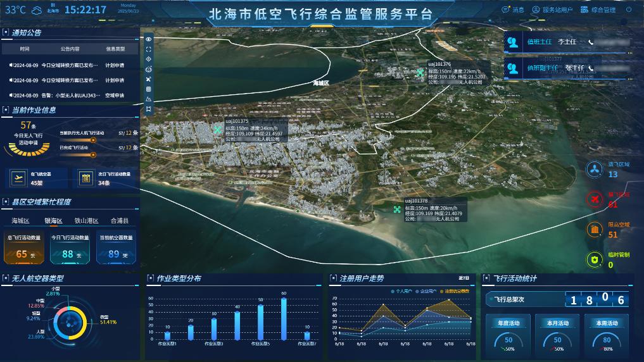Click the grid icon in map toolbar
Screen dimensions: 644x362
tap(148, 89)
